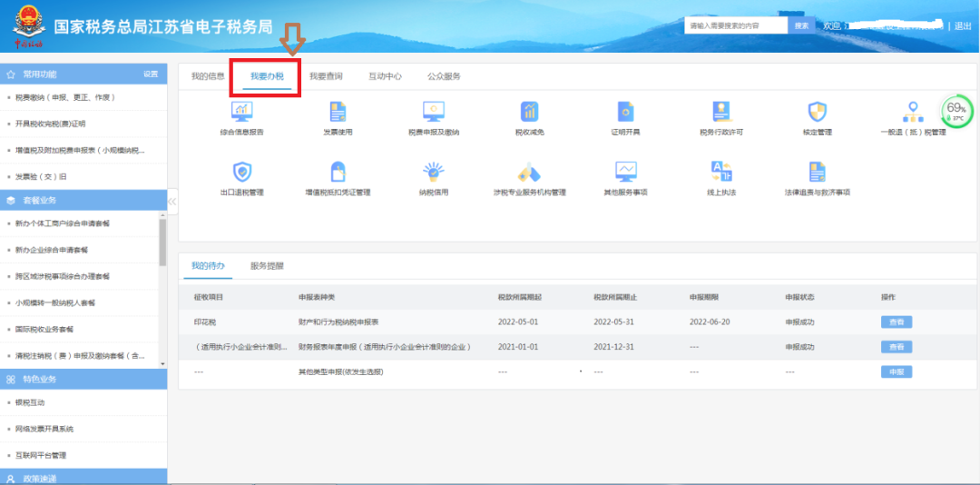
Task: Click the 套餐业务 scrollbar down arrow
Action: pos(163,364)
